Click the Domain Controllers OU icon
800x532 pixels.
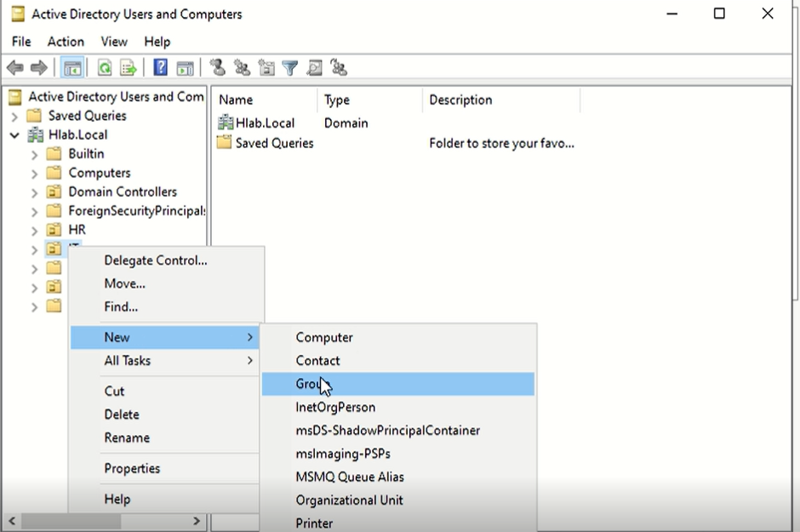[54, 192]
